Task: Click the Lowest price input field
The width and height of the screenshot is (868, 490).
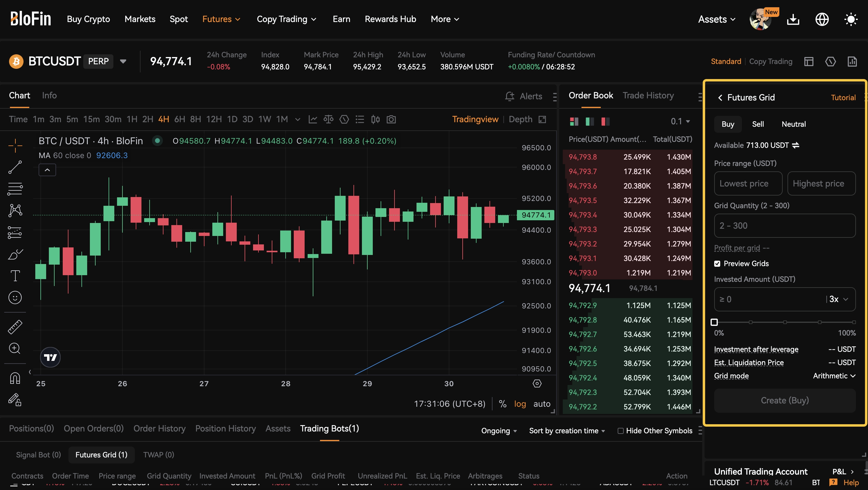Action: click(748, 183)
